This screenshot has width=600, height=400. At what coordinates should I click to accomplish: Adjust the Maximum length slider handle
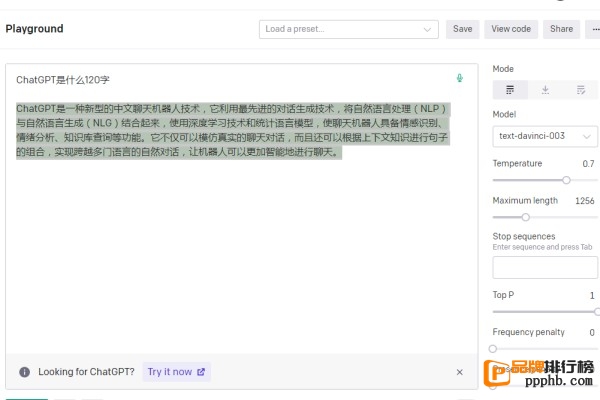point(526,217)
